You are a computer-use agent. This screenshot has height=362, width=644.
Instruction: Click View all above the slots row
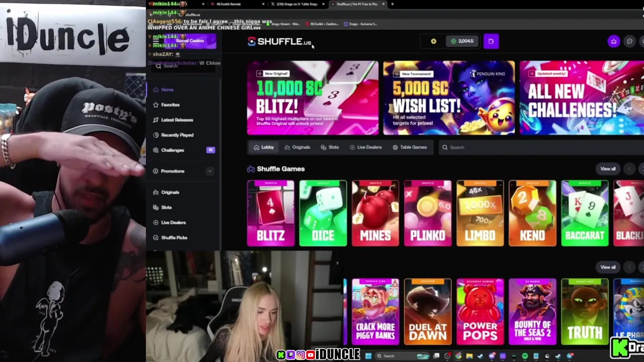(608, 267)
